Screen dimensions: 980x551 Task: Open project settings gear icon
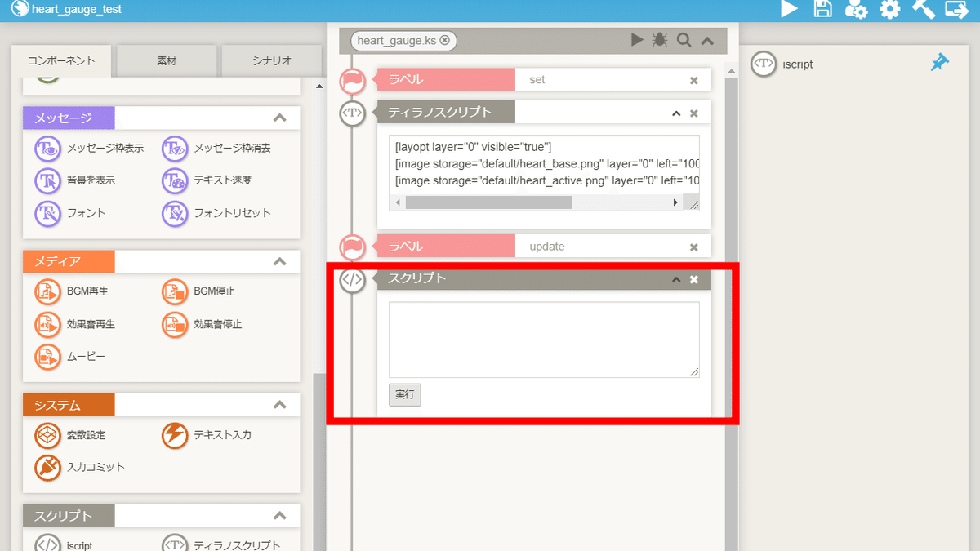coord(889,10)
